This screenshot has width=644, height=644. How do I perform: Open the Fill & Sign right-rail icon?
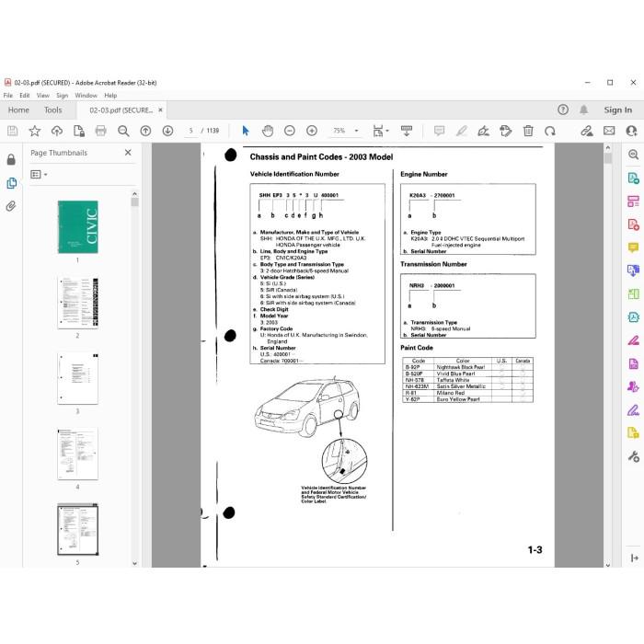(633, 410)
